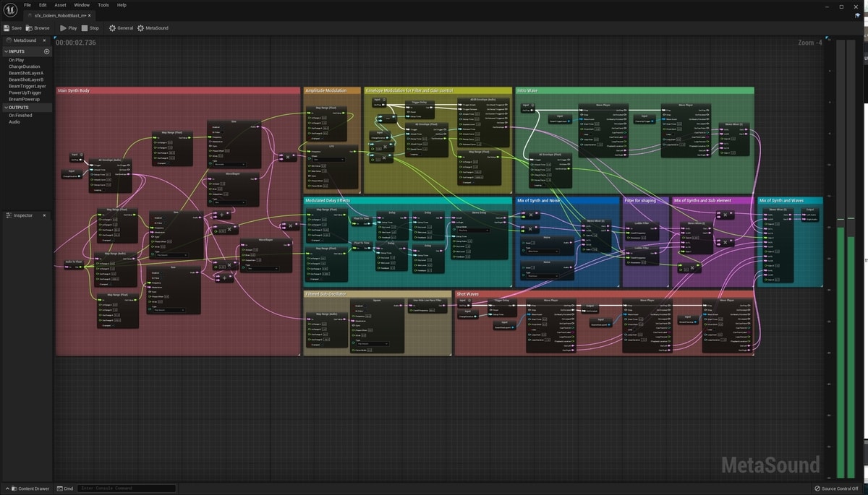Select the BeamTriggerLayer input
This screenshot has height=495, width=868.
[x=27, y=86]
